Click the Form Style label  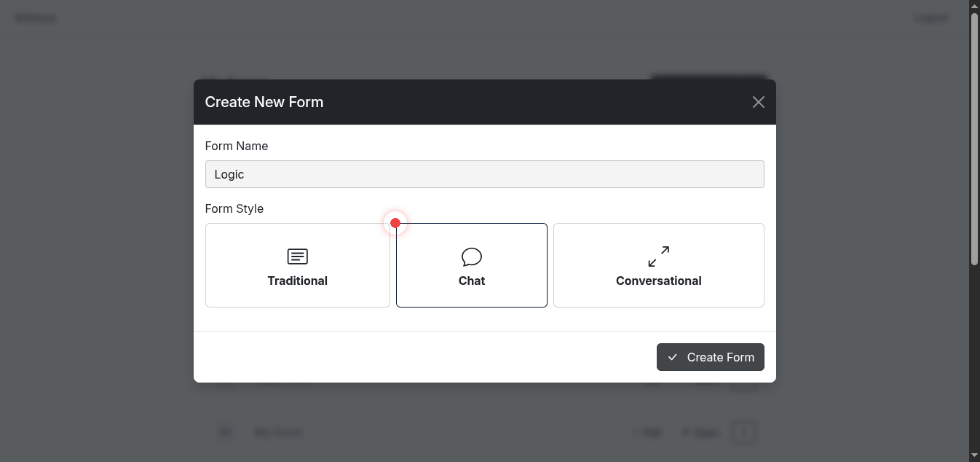pyautogui.click(x=234, y=208)
